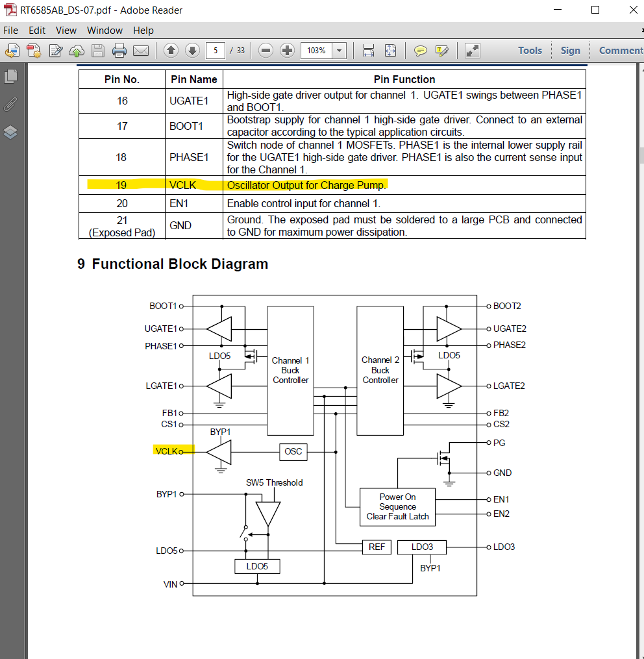Go to next page down arrow
Screen dimensions: 644x659
coord(192,51)
